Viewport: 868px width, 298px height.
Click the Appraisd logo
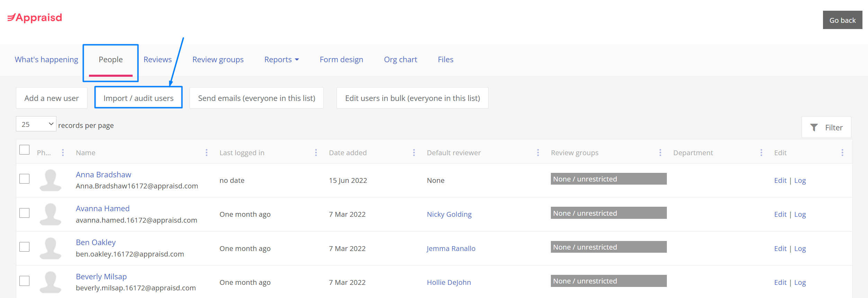pos(35,18)
